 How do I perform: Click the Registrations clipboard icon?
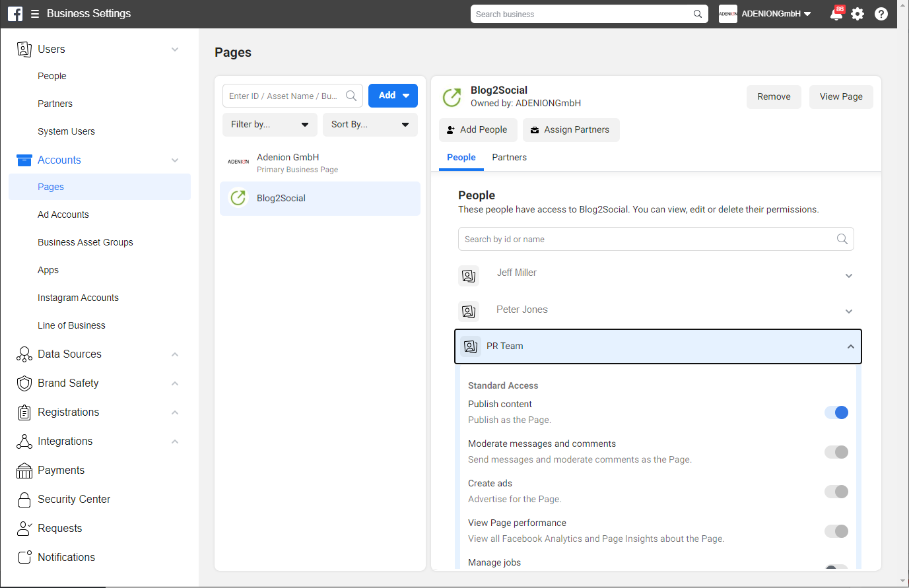pyautogui.click(x=24, y=412)
